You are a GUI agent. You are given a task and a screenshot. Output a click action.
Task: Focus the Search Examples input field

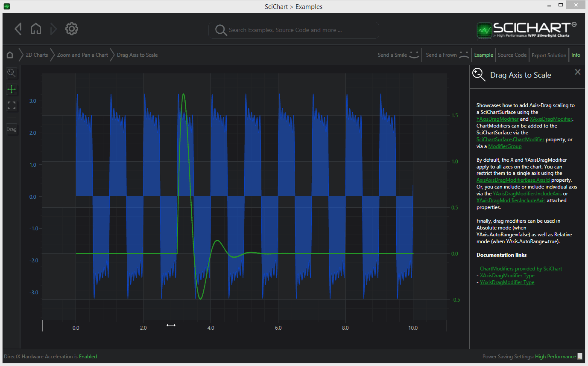[294, 30]
